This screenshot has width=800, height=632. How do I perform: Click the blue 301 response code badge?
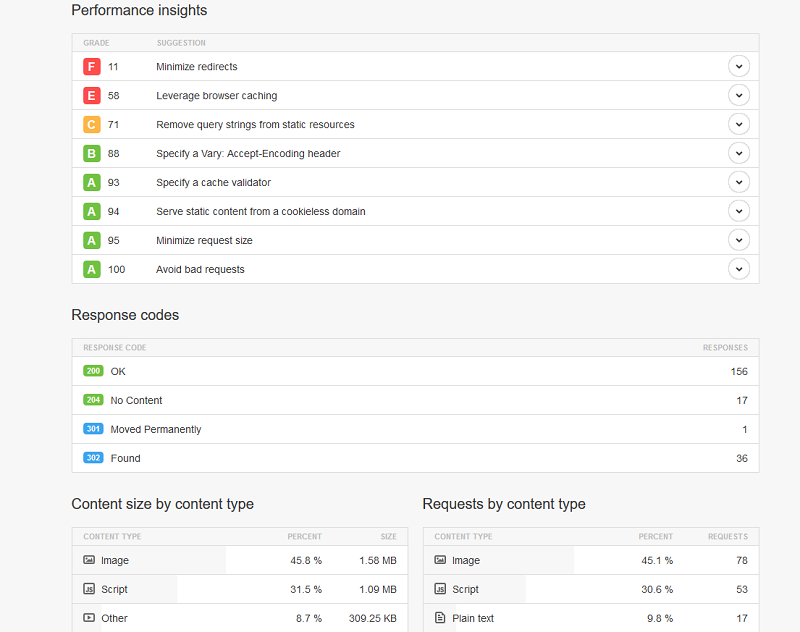pyautogui.click(x=91, y=429)
